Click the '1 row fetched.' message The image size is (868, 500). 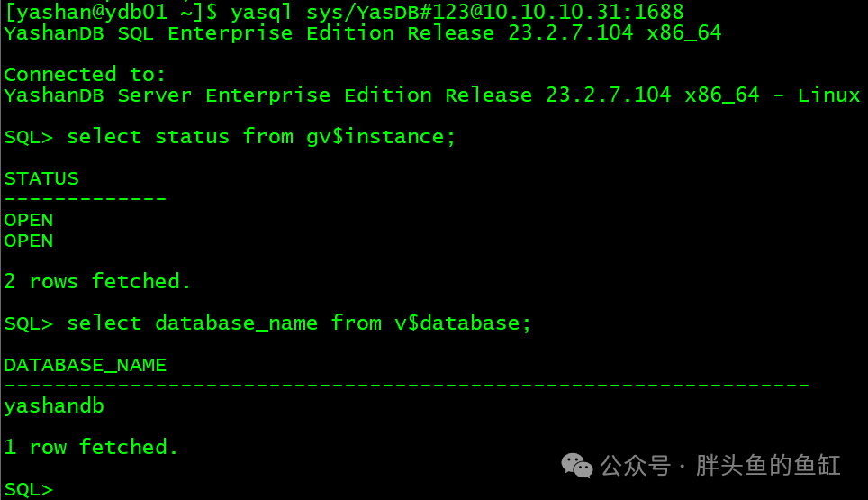point(91,447)
